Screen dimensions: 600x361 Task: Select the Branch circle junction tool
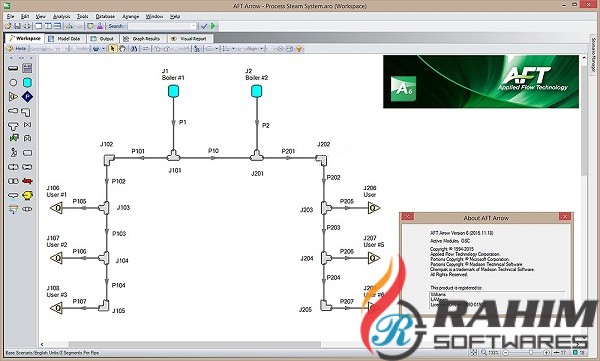pos(13,83)
